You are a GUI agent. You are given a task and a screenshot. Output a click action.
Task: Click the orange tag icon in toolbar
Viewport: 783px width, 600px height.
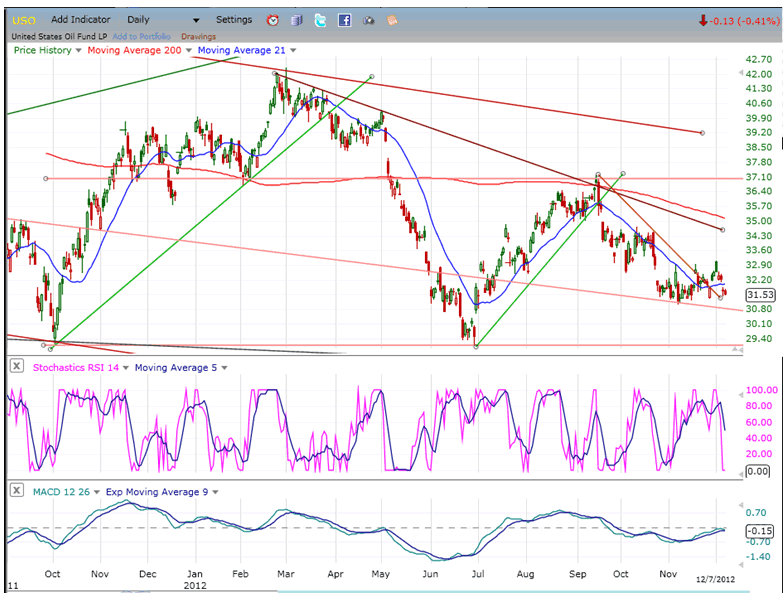coord(392,20)
